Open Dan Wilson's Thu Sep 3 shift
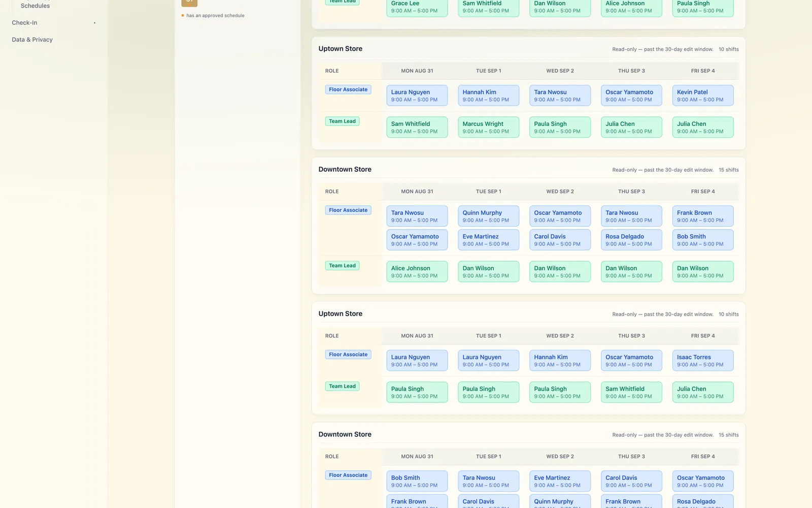This screenshot has height=508, width=812. [x=631, y=271]
